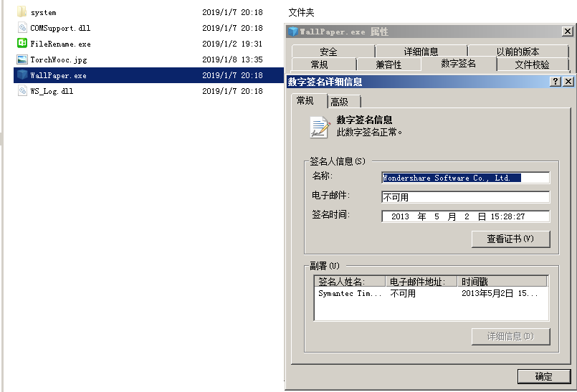Open the 文件校验 tab
The height and width of the screenshot is (392, 577).
[x=533, y=64]
